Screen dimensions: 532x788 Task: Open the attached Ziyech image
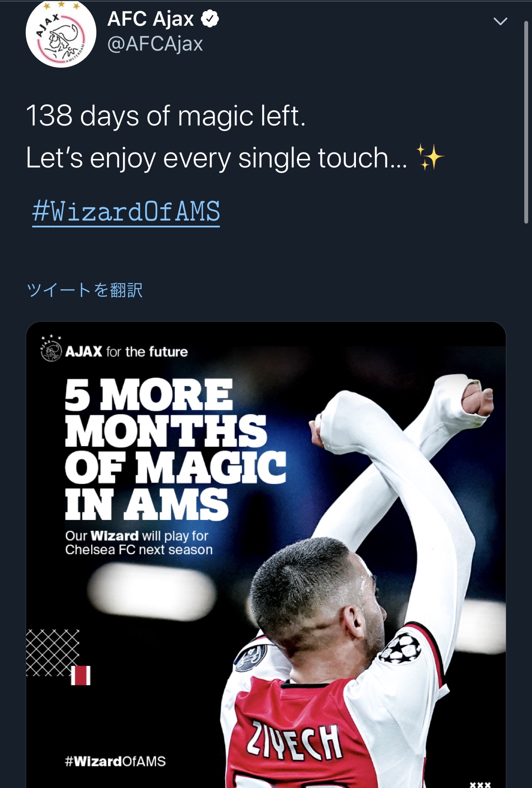point(266,555)
